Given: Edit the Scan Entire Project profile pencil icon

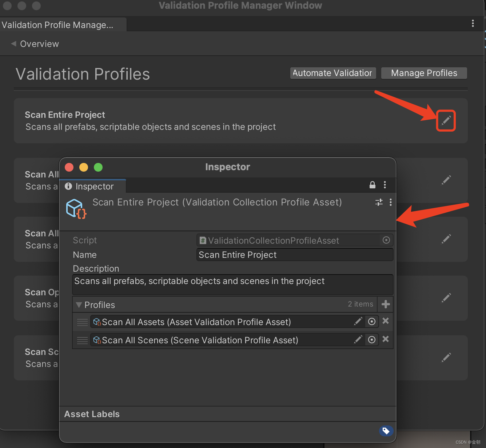Looking at the screenshot, I should (446, 120).
